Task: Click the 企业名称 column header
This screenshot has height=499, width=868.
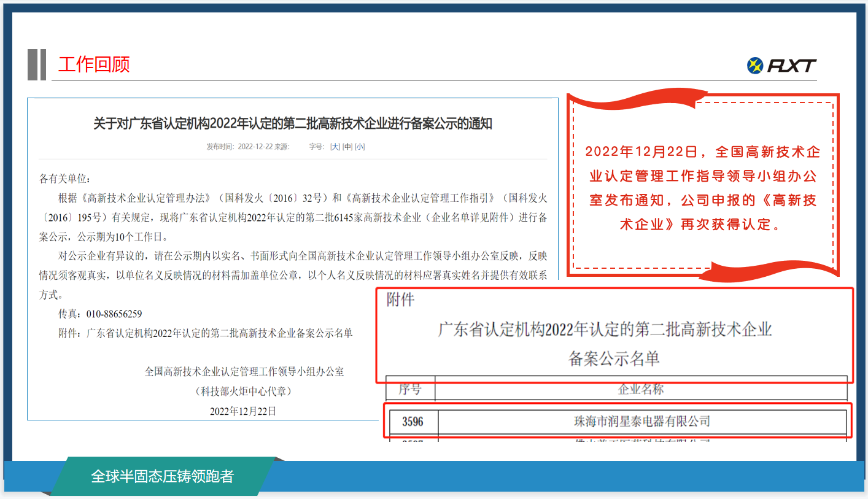Action: (x=641, y=389)
